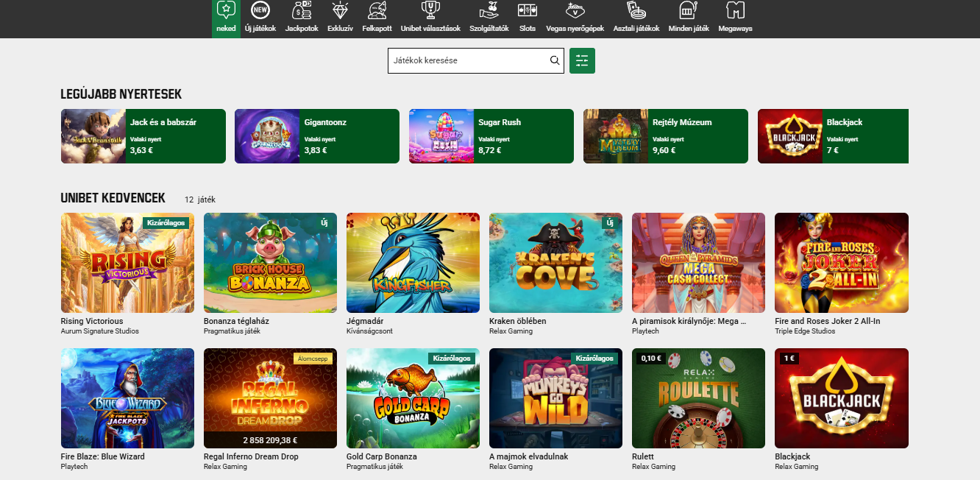Click the 'Rising Victorious' game title

coord(92,321)
